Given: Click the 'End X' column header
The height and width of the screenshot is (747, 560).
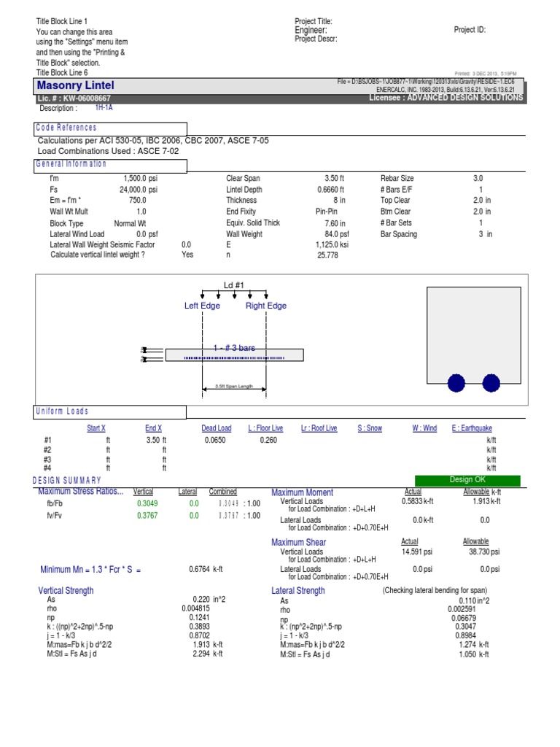Looking at the screenshot, I should (x=153, y=428).
